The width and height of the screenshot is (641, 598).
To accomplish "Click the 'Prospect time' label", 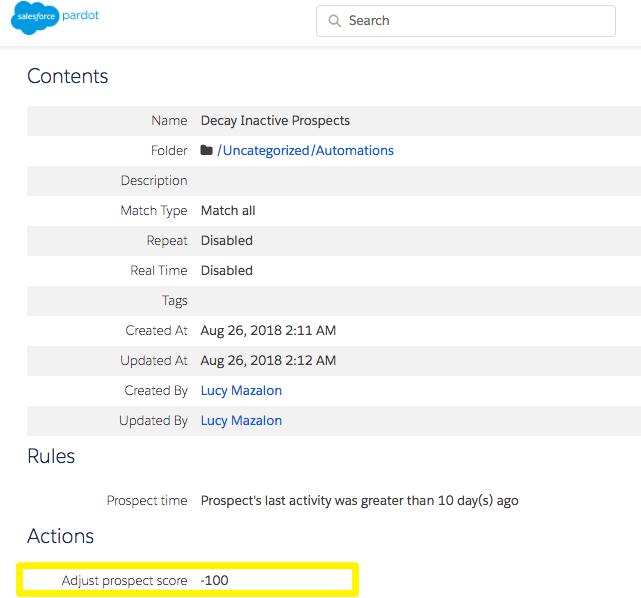I will pyautogui.click(x=147, y=500).
